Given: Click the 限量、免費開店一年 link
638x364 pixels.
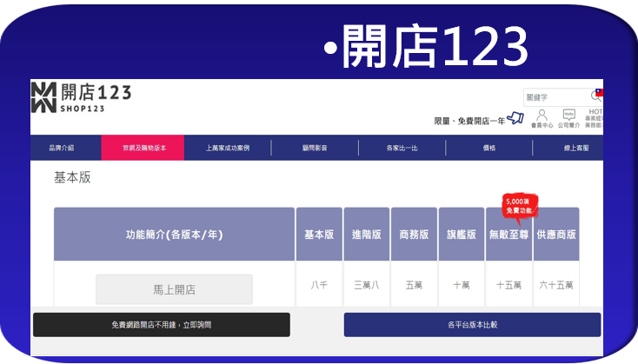Looking at the screenshot, I should tap(469, 122).
